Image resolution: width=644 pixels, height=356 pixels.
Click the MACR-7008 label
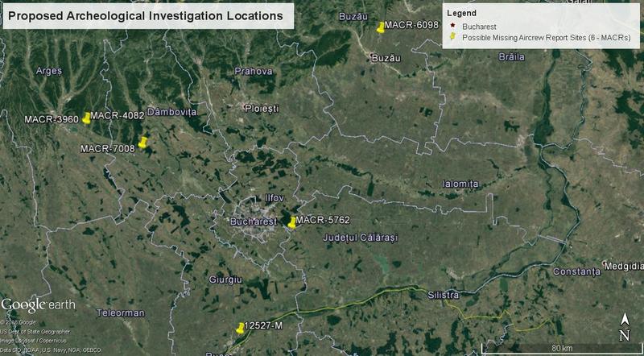click(108, 149)
